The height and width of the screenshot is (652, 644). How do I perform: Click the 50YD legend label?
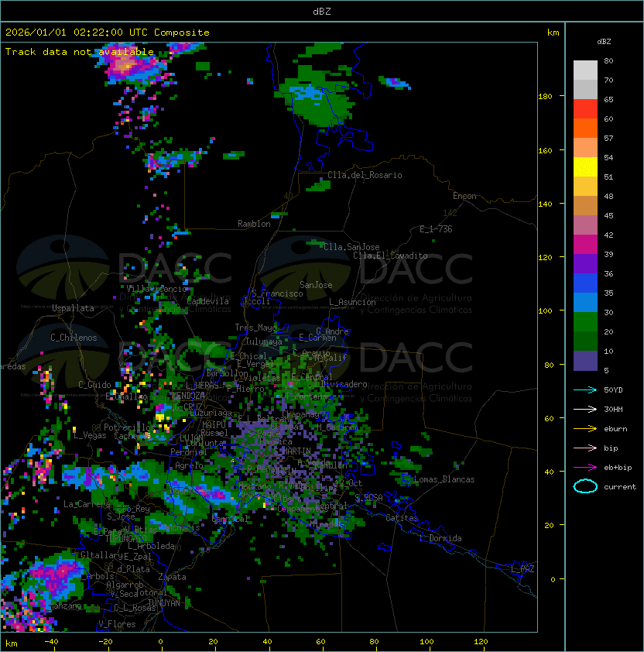tap(613, 390)
